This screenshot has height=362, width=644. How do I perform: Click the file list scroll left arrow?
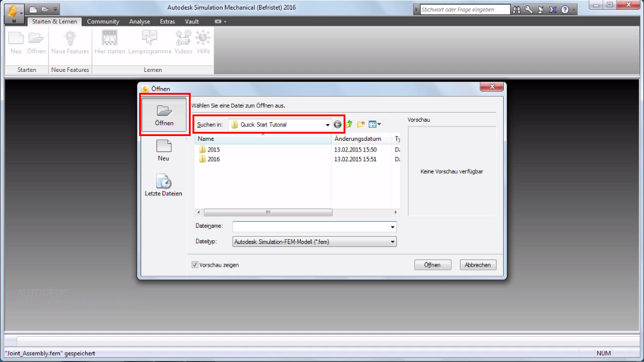199,212
